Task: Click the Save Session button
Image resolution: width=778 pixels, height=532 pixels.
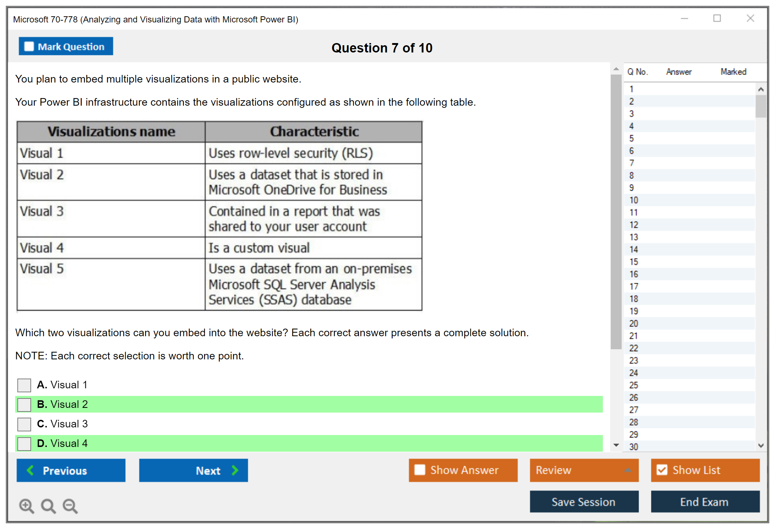Action: pyautogui.click(x=584, y=502)
